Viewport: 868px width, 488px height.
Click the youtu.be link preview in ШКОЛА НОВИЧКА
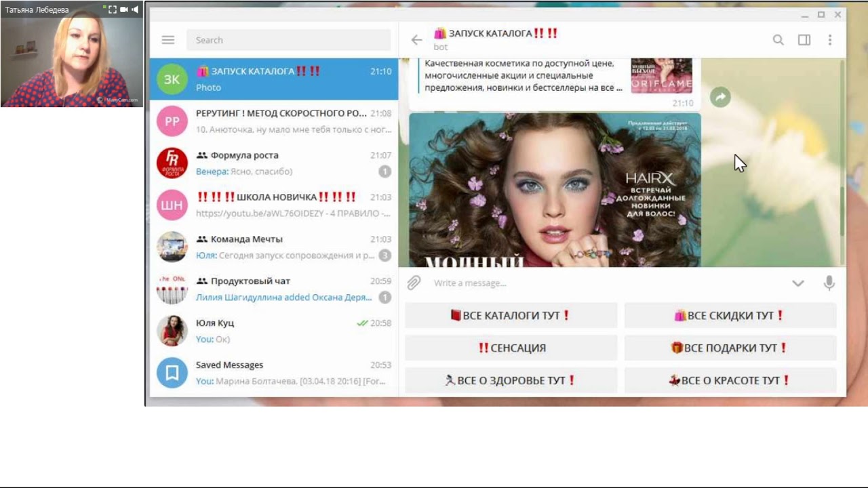(293, 213)
